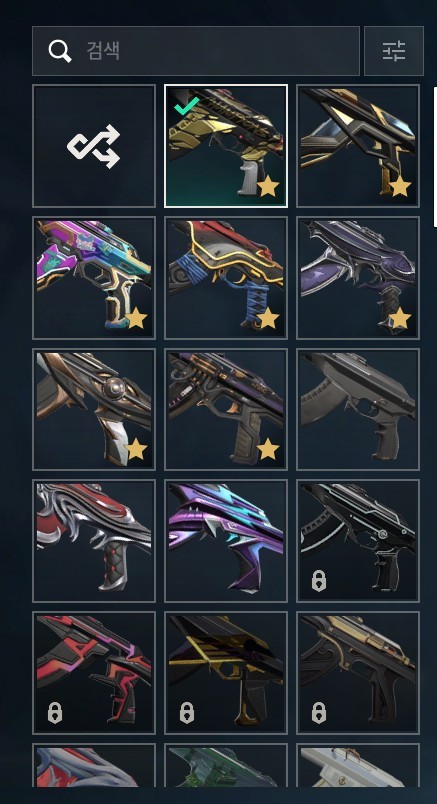Select the red and silver flame skin
Viewport: 437px width, 804px height.
pyautogui.click(x=94, y=541)
